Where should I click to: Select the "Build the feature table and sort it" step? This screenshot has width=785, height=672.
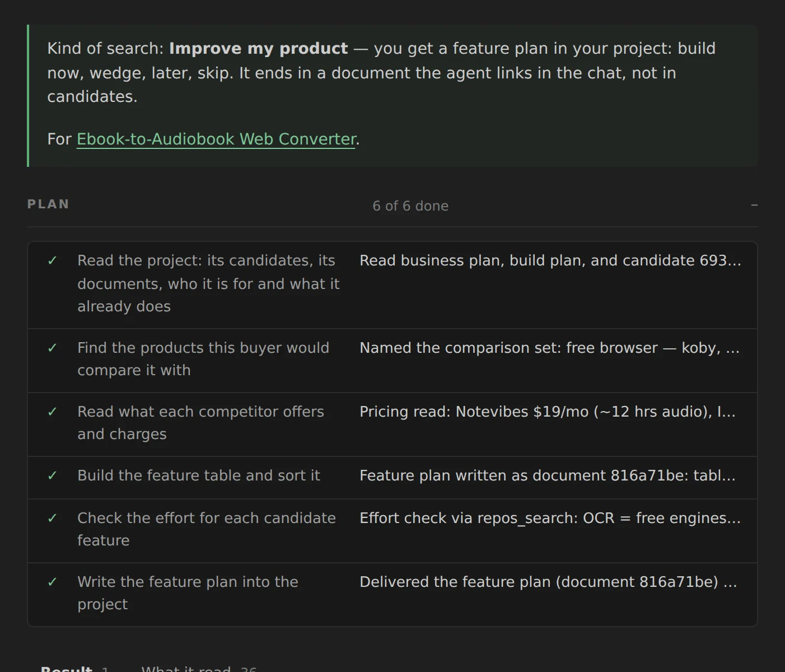click(x=199, y=475)
